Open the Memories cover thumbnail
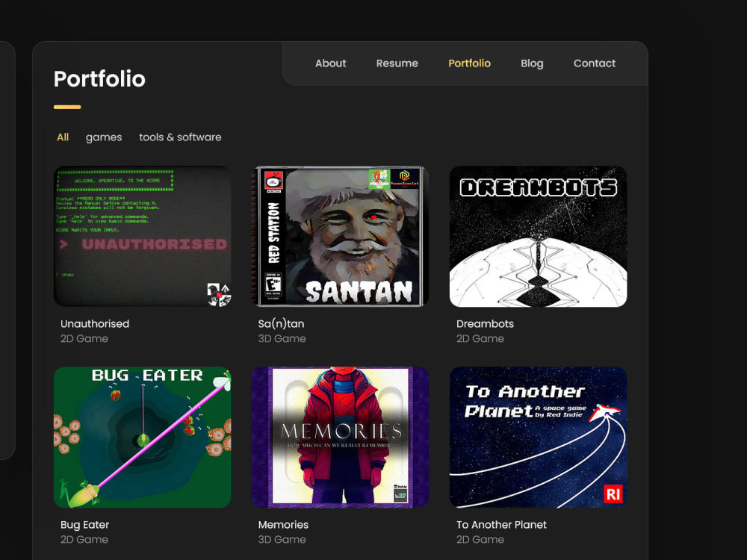Image resolution: width=747 pixels, height=560 pixels. pos(340,437)
